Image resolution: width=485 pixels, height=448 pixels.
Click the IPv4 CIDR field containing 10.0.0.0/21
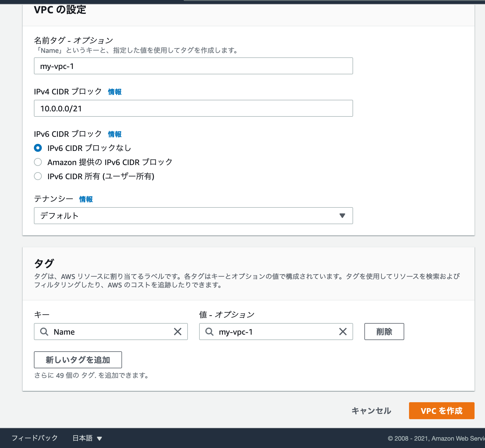tap(193, 108)
